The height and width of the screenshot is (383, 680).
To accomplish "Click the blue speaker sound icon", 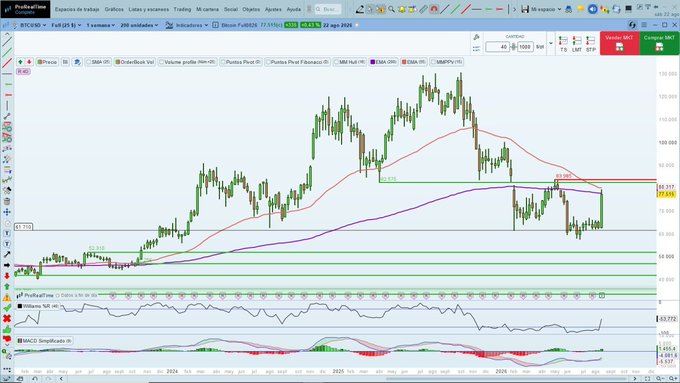I will click(x=593, y=9).
